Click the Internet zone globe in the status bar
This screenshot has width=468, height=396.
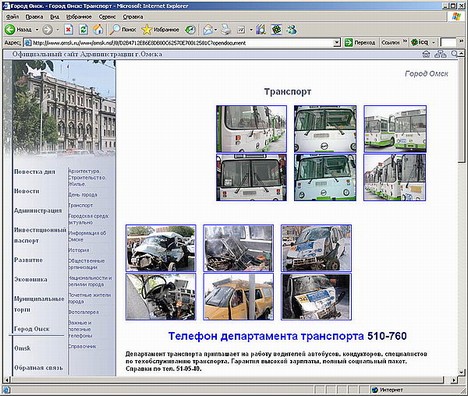375,389
